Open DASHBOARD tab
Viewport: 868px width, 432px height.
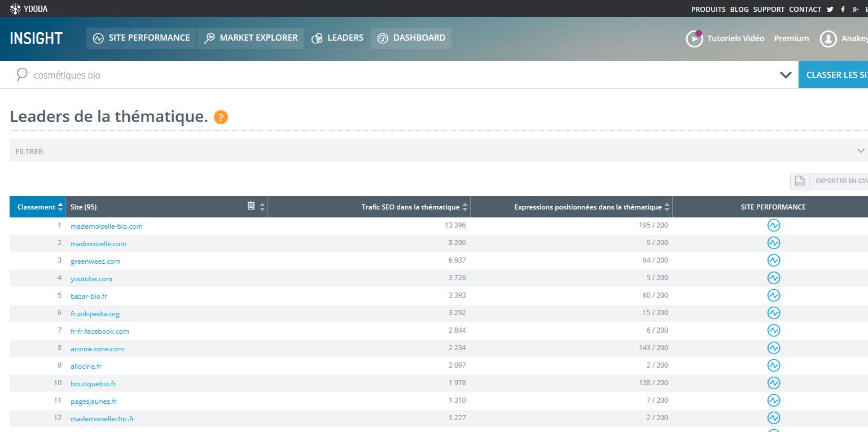pyautogui.click(x=411, y=38)
